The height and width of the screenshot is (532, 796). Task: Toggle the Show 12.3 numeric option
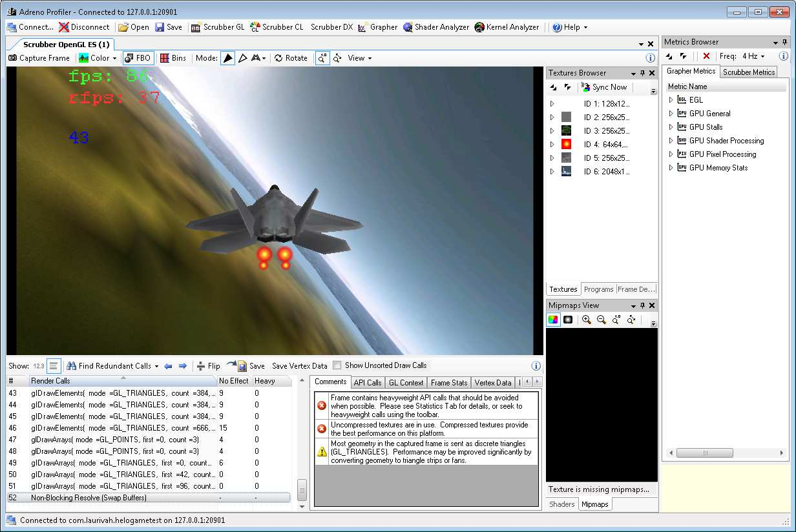(x=38, y=366)
